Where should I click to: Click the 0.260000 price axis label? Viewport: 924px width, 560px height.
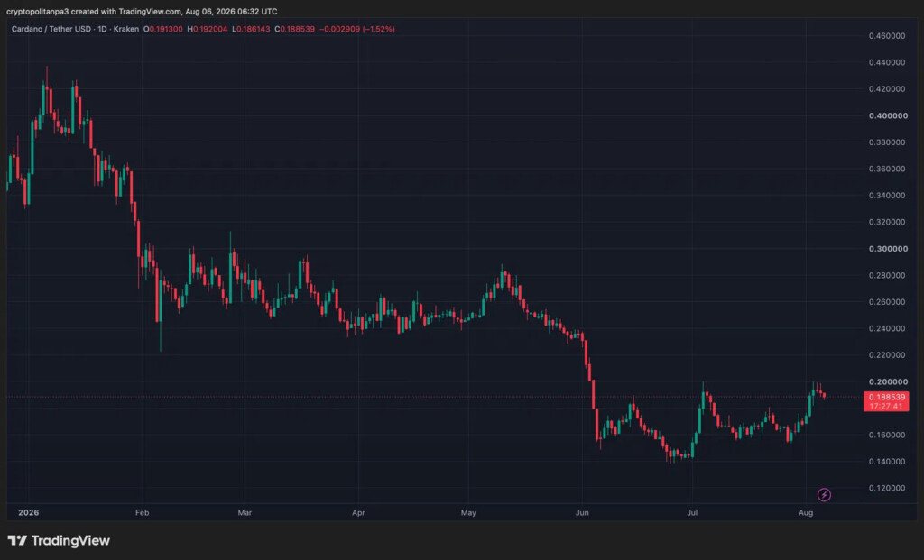pyautogui.click(x=887, y=302)
